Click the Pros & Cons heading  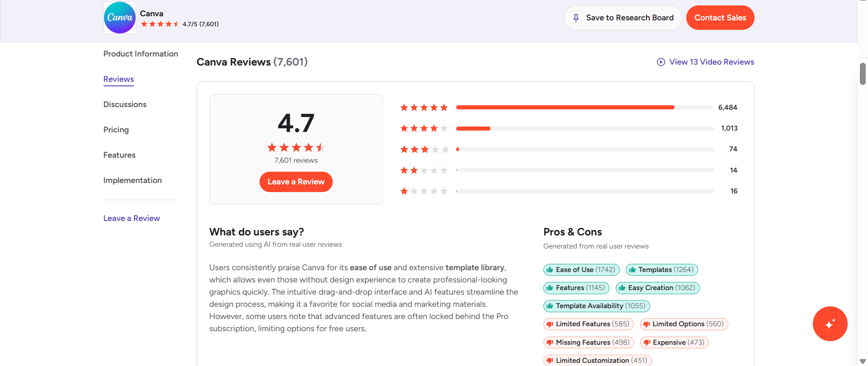tap(573, 232)
